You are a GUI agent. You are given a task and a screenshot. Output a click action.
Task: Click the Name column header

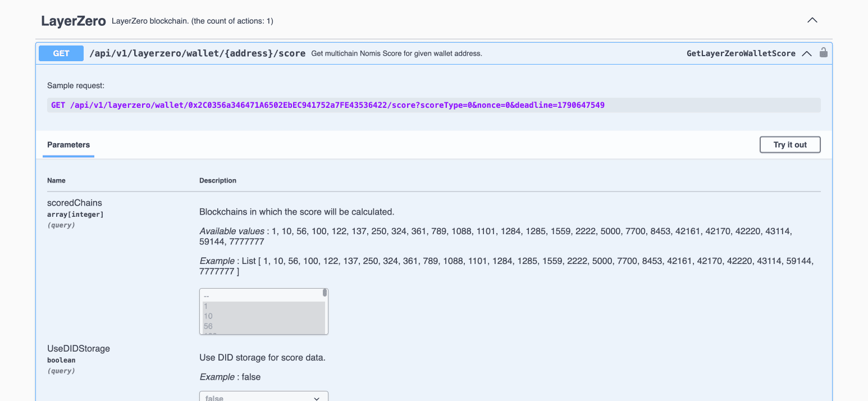(56, 180)
